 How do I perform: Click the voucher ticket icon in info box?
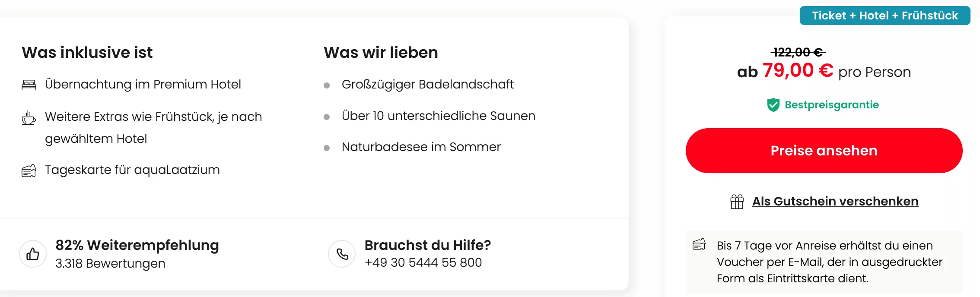(699, 245)
